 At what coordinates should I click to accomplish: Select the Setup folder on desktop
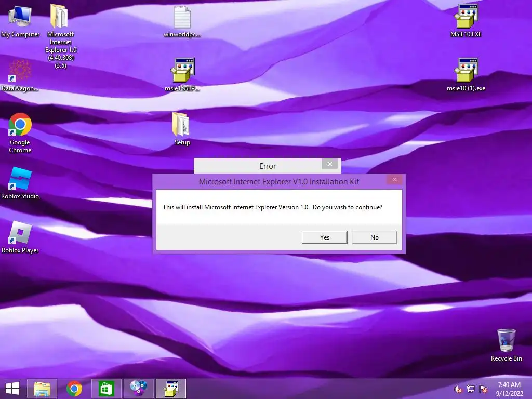[182, 129]
